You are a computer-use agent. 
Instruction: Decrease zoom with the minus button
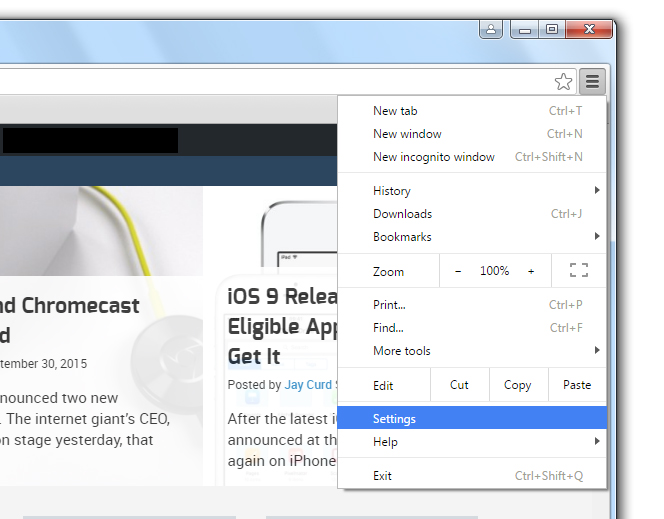tap(458, 271)
